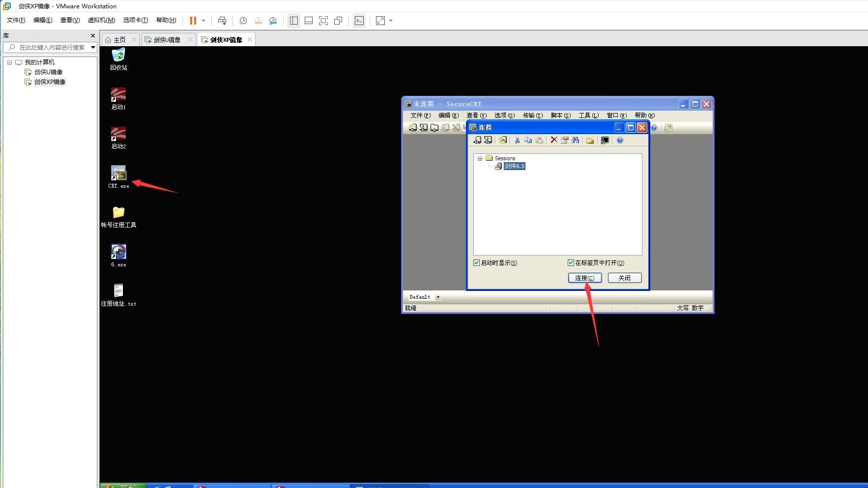
Task: Click the VMware console view terminal icon
Action: tap(359, 21)
